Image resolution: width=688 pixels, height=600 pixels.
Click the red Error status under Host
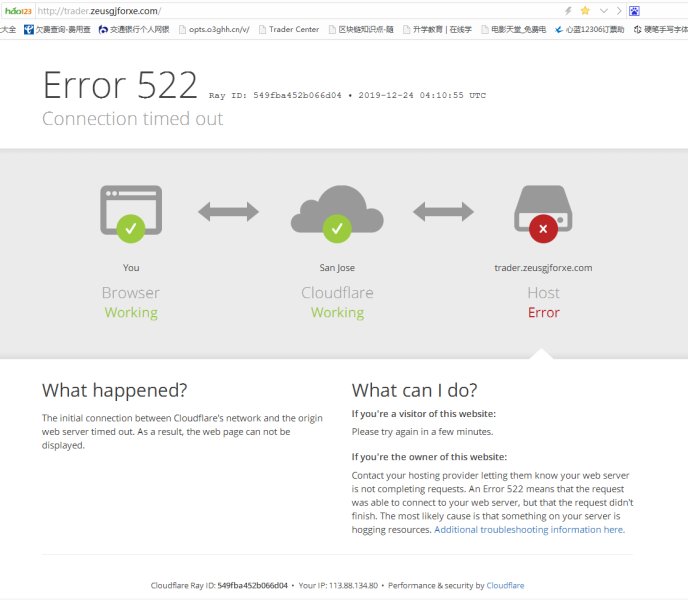(544, 313)
